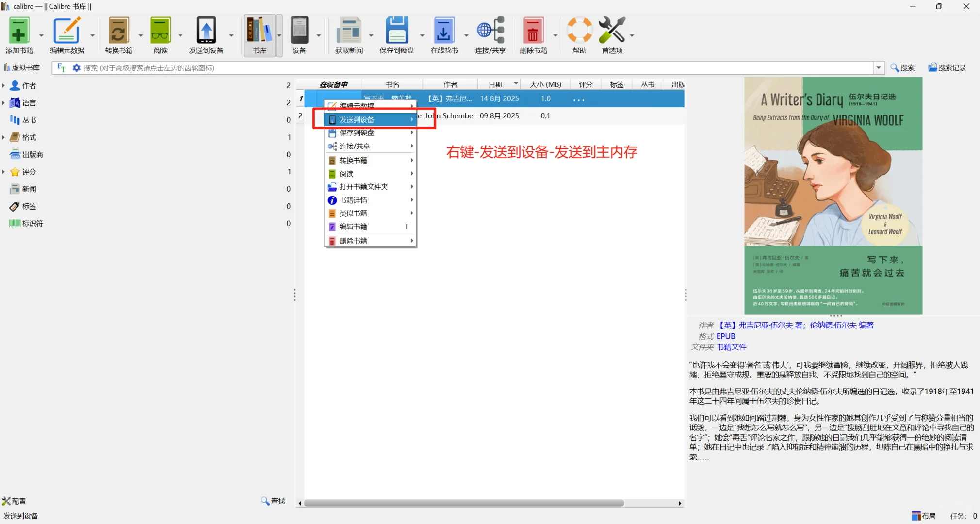Click Send to device (发送到设备) toolbar icon
This screenshot has width=980, height=524.
point(206,31)
